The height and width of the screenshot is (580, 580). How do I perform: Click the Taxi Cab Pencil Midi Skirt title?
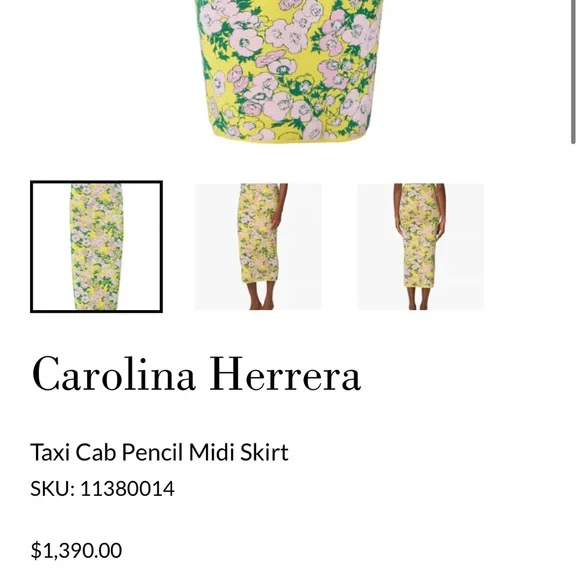[159, 452]
